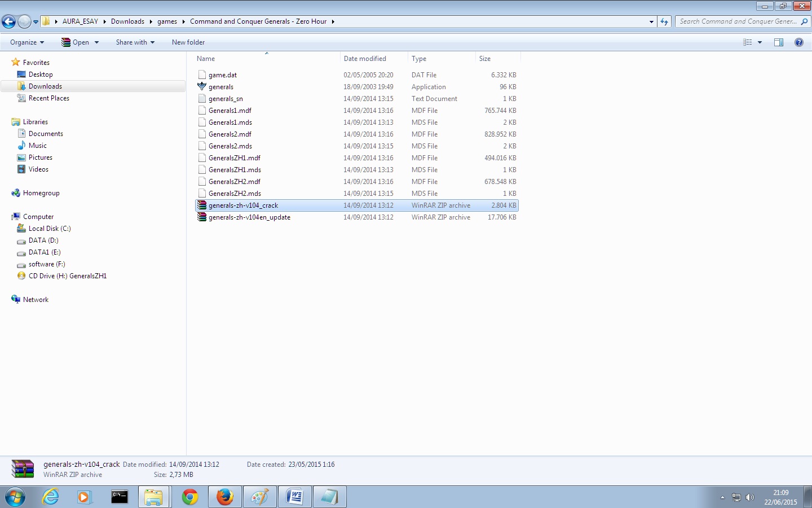Open the address bar history dropdown
The image size is (812, 508).
point(651,21)
